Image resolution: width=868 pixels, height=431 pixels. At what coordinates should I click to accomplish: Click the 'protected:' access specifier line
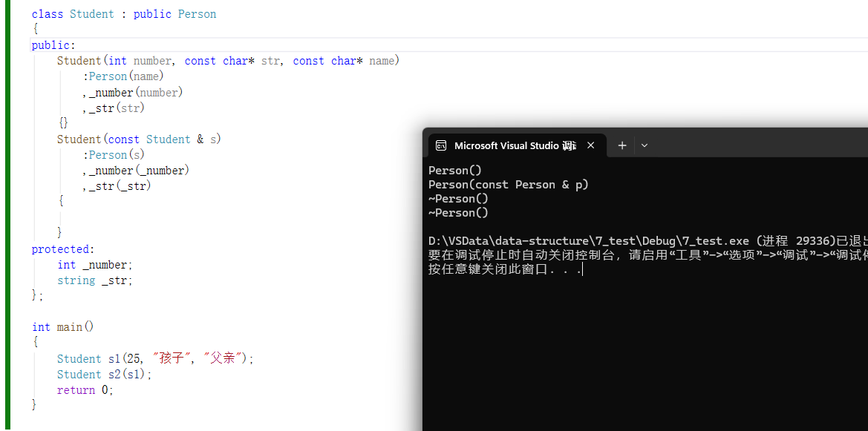pyautogui.click(x=63, y=249)
